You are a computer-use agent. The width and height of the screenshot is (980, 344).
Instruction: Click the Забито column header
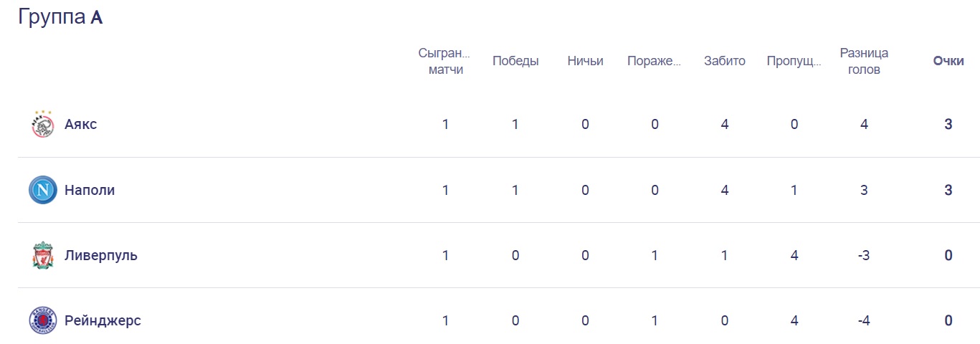click(x=725, y=62)
